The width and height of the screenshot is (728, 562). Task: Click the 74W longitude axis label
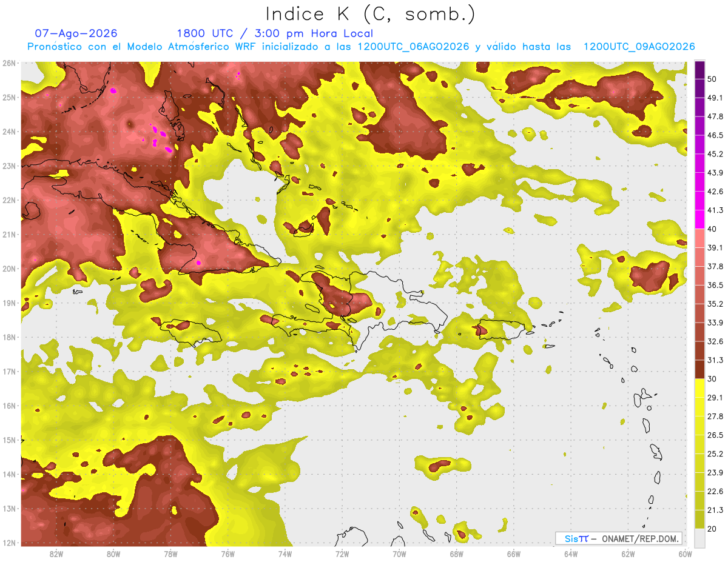[285, 554]
